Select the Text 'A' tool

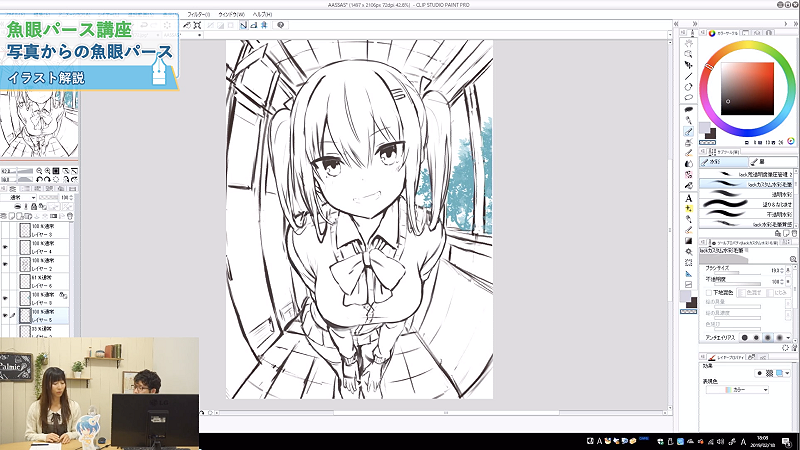(x=688, y=198)
